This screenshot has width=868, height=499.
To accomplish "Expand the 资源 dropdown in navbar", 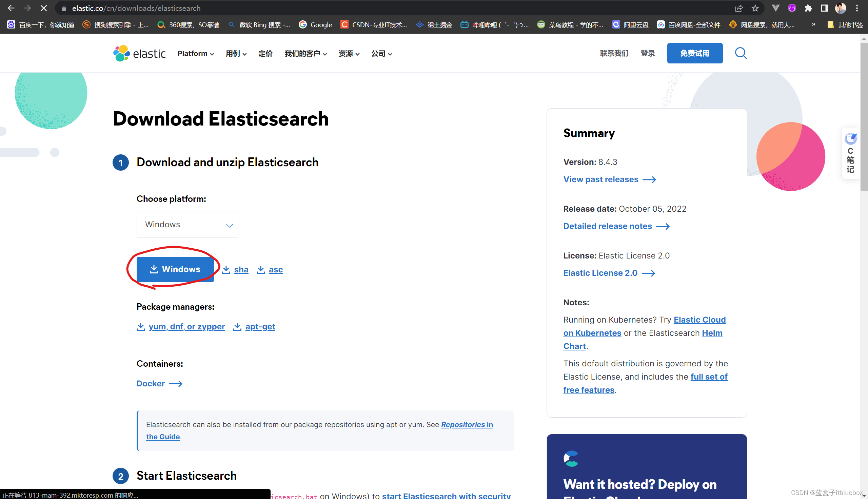I will (347, 53).
